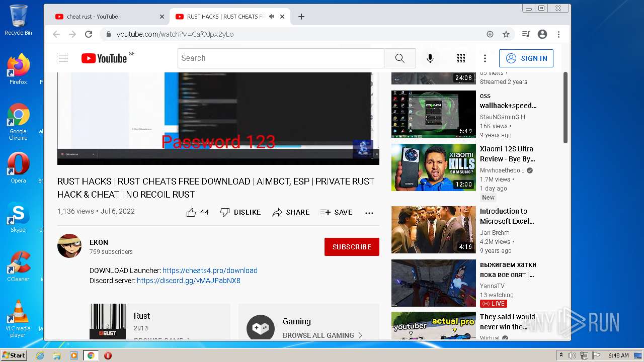Click the 6:48 AM system clock

[x=618, y=355]
